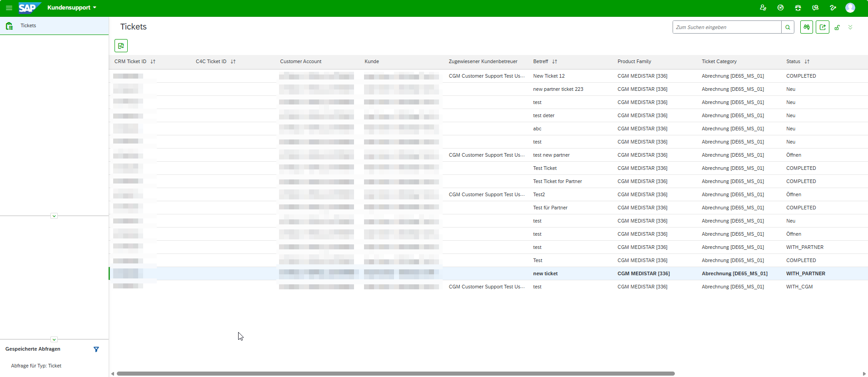Open the chat feedback icon in header
The width and height of the screenshot is (868, 377).
(x=815, y=8)
